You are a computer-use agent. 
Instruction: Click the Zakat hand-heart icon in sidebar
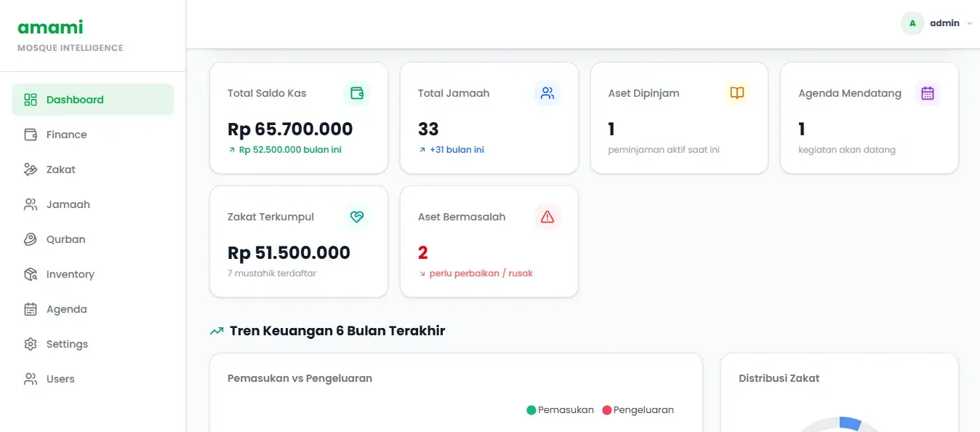(31, 169)
